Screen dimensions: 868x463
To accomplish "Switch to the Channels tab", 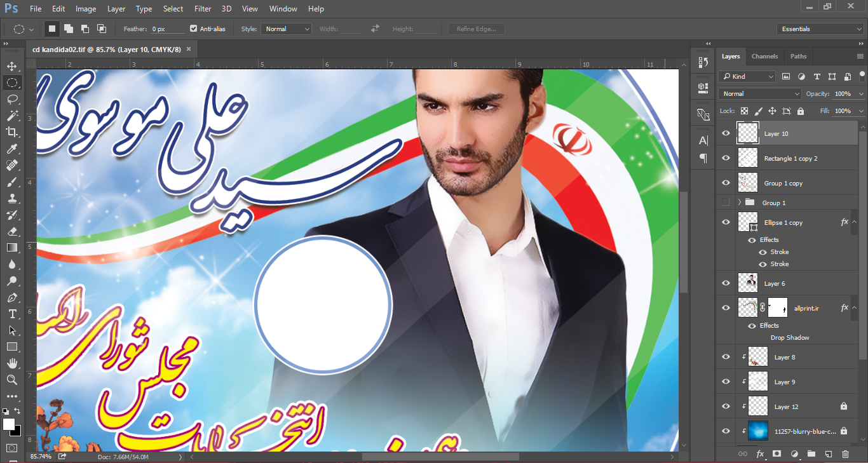I will coord(764,57).
